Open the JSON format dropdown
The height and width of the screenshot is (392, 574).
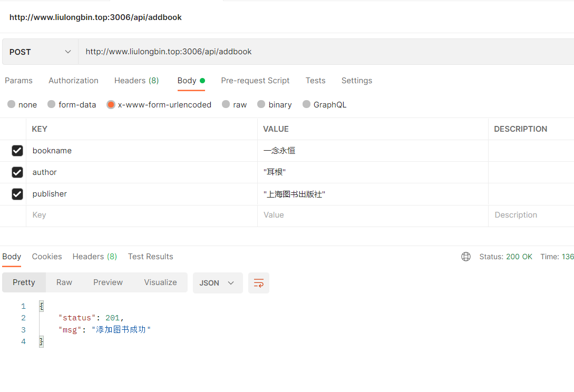pyautogui.click(x=218, y=283)
